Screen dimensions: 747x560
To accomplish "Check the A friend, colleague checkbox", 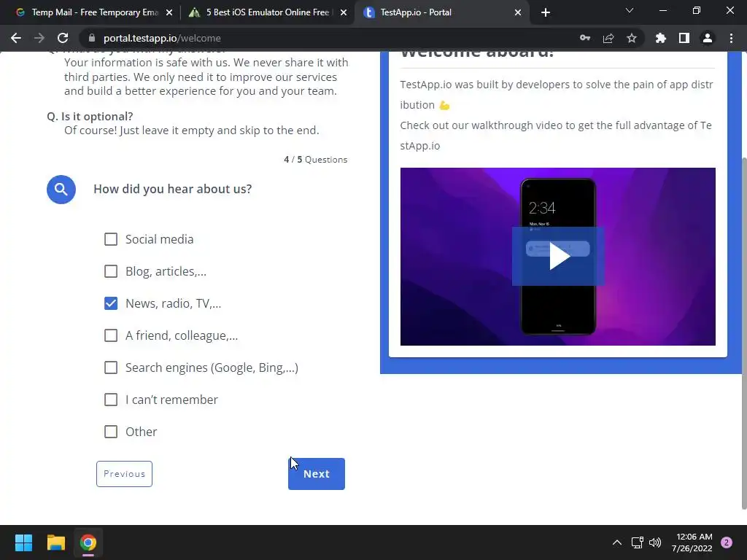I will [111, 335].
